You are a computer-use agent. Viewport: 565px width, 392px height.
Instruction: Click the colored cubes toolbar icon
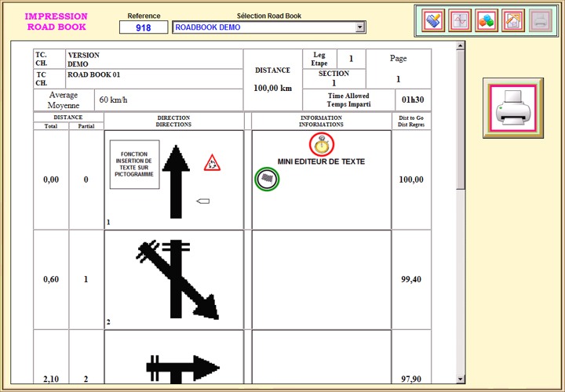(x=486, y=21)
